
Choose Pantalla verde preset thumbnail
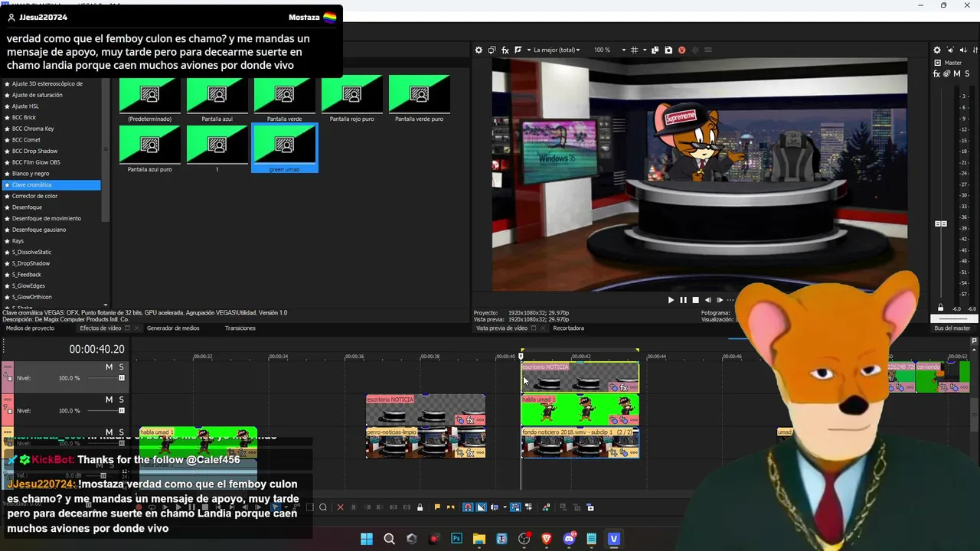click(284, 95)
